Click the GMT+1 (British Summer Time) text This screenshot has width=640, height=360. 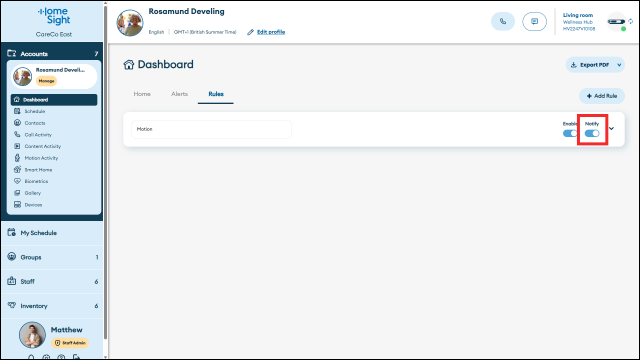pyautogui.click(x=205, y=32)
